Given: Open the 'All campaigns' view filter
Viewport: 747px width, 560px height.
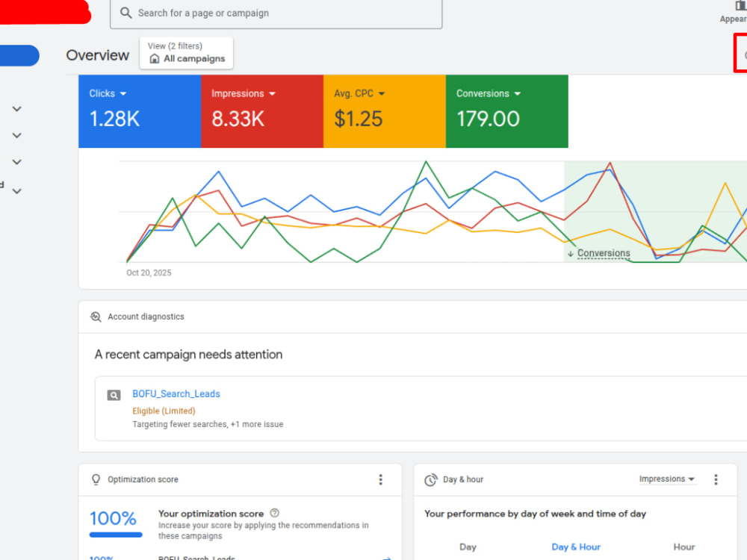Looking at the screenshot, I should tap(186, 53).
